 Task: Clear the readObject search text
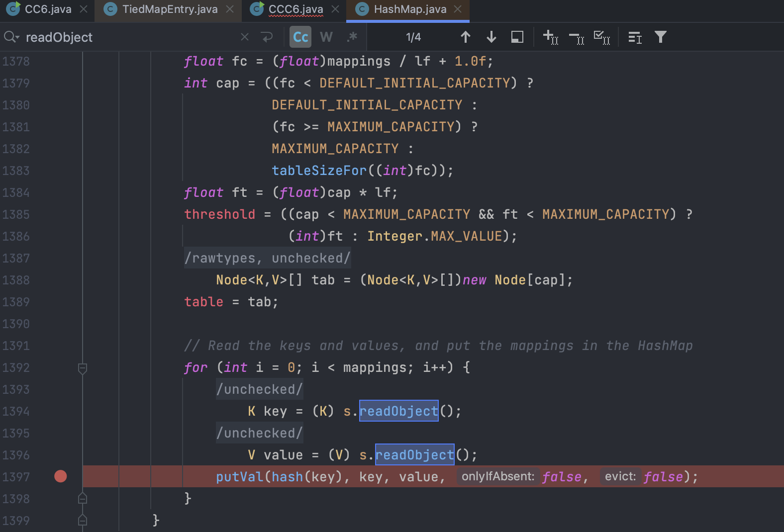[244, 37]
